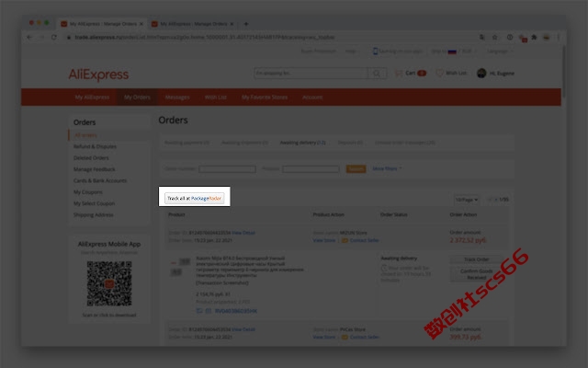Open the 10/Page dropdown
The height and width of the screenshot is (368, 588).
467,200
